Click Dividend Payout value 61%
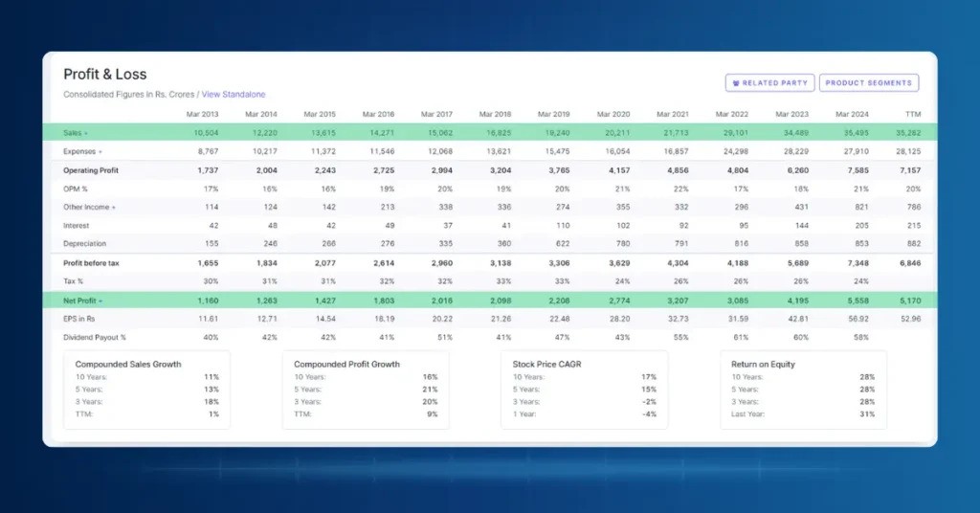The height and width of the screenshot is (513, 980). (741, 338)
